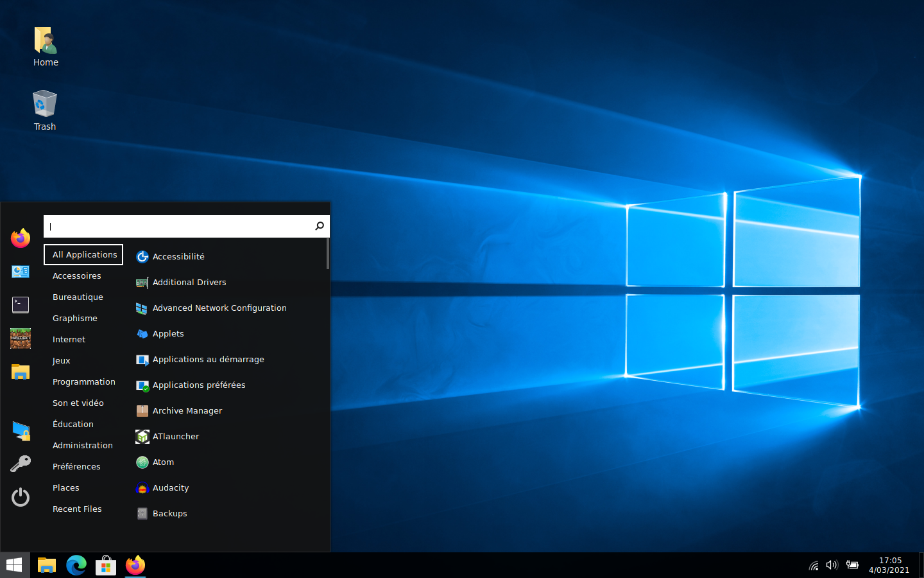924x578 pixels.
Task: Shut down using the power icon
Action: tap(21, 497)
